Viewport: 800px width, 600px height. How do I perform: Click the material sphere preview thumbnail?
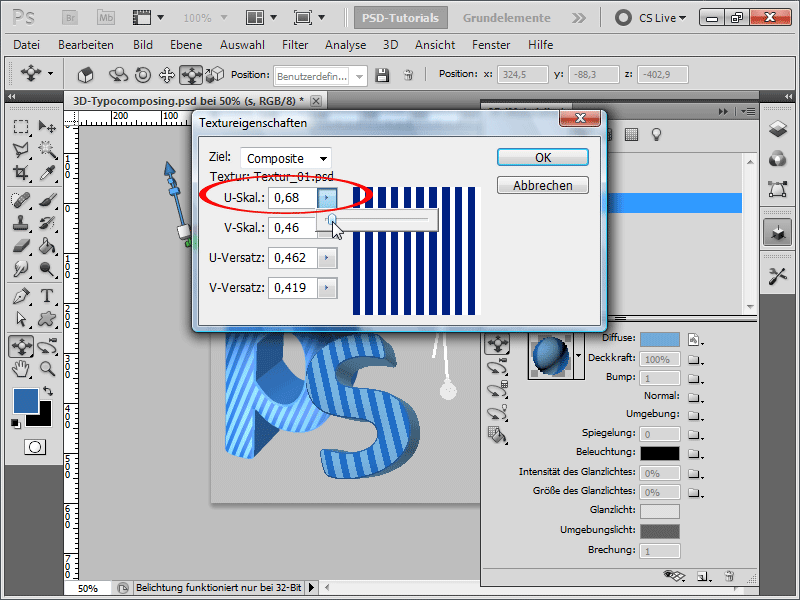(551, 356)
